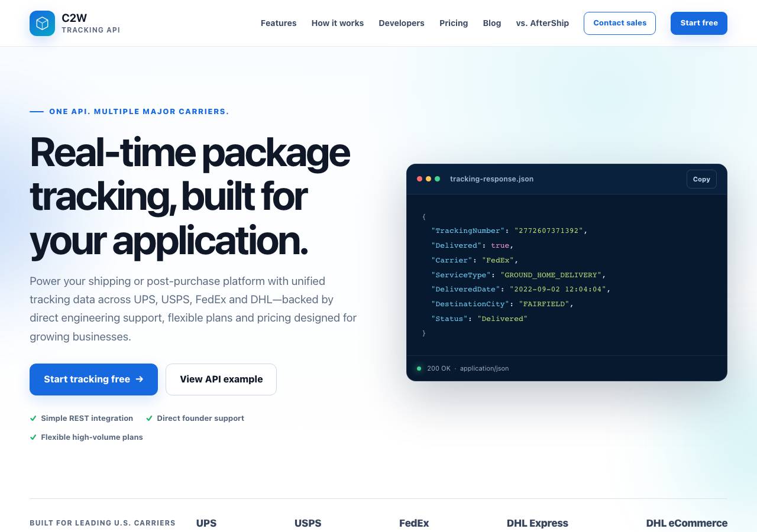757x532 pixels.
Task: Click the View API example button
Action: point(221,379)
